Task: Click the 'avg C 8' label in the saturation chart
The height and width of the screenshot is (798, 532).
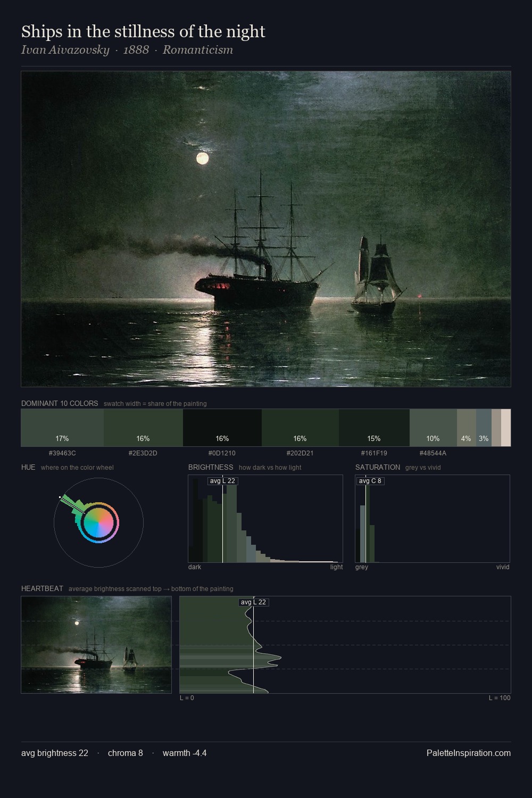Action: pyautogui.click(x=370, y=481)
